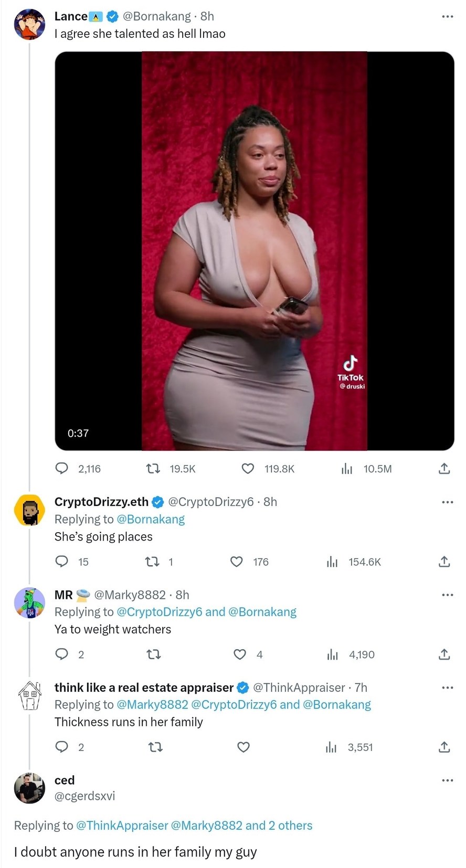Open the @CryptoDrizzy6 handle link in MR's reply
The height and width of the screenshot is (868, 466).
pos(159,612)
